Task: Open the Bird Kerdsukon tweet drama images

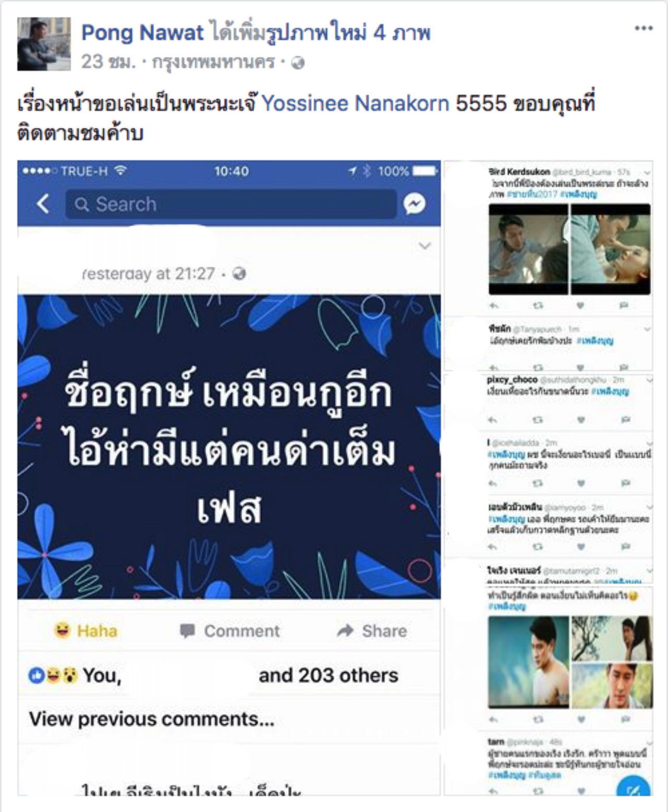Action: (569, 249)
